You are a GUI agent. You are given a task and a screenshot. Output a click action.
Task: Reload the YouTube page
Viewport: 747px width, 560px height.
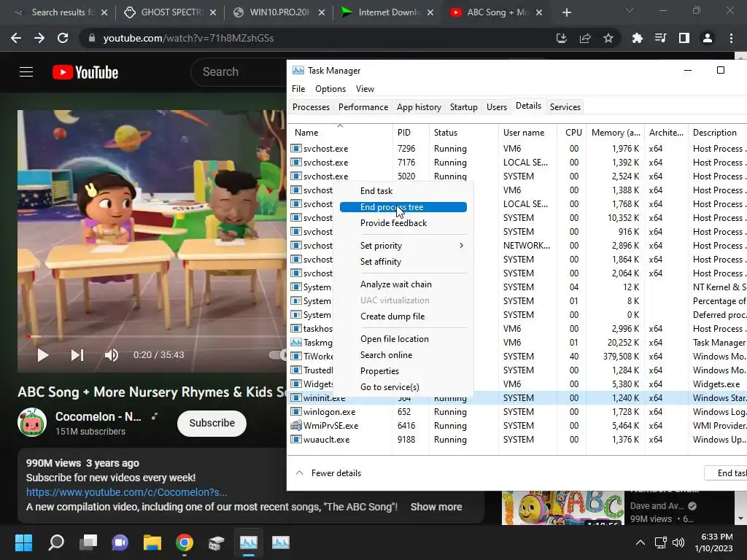click(63, 38)
